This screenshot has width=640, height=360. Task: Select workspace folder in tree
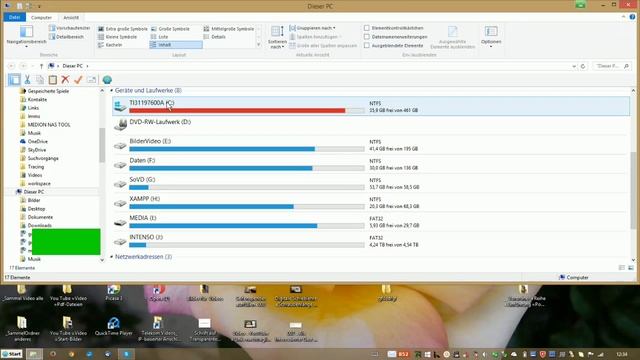coord(39,184)
